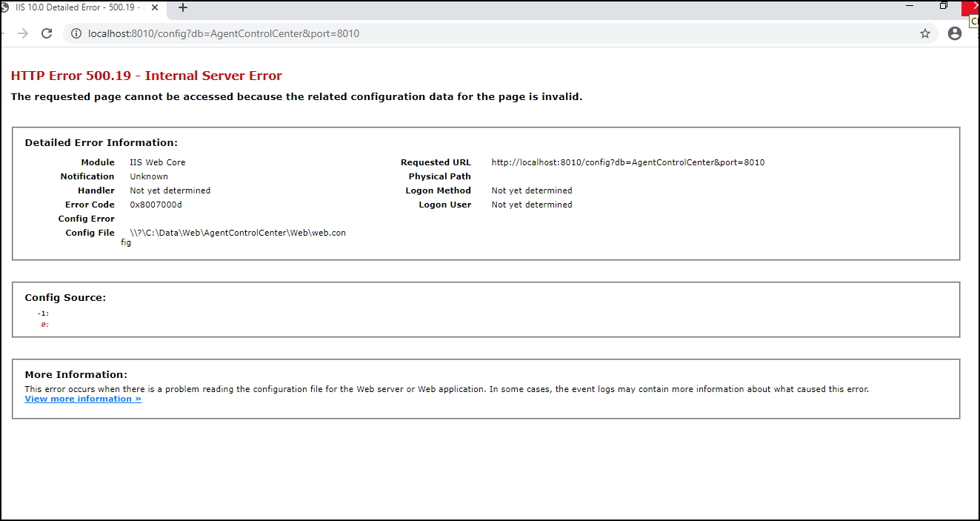Screen dimensions: 980x521
Task: Click the More Information section heading
Action: click(76, 375)
